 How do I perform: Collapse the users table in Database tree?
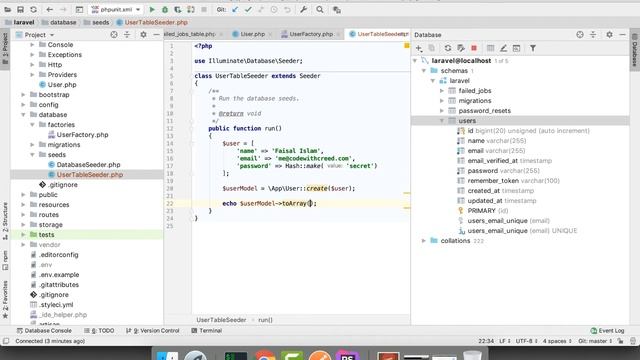pos(442,121)
